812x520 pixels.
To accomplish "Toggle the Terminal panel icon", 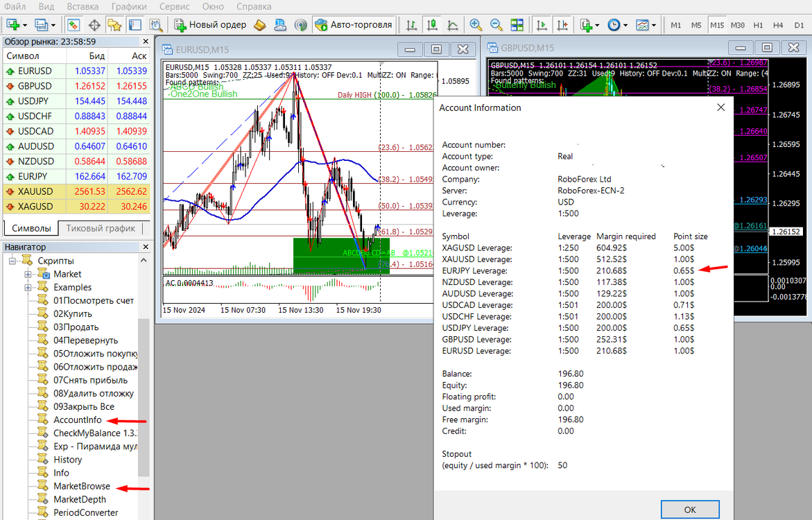I will [135, 24].
